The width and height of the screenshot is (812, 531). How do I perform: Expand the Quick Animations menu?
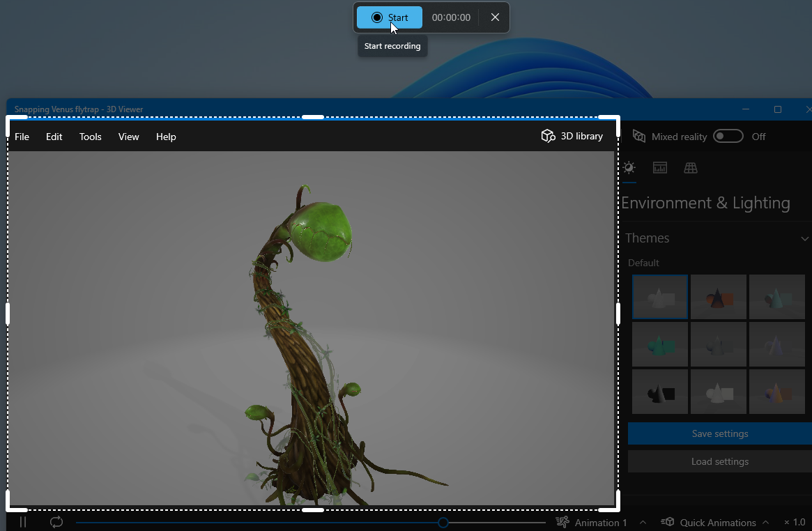pos(717,523)
